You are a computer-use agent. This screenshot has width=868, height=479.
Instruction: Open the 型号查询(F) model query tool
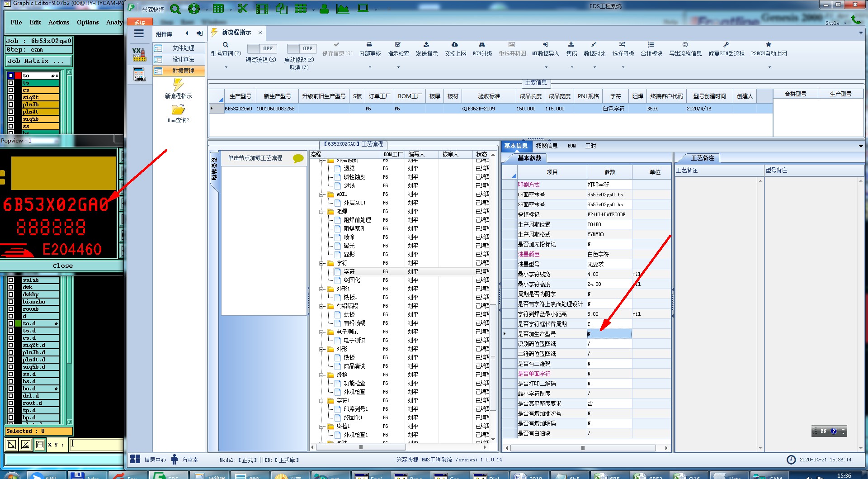(226, 49)
